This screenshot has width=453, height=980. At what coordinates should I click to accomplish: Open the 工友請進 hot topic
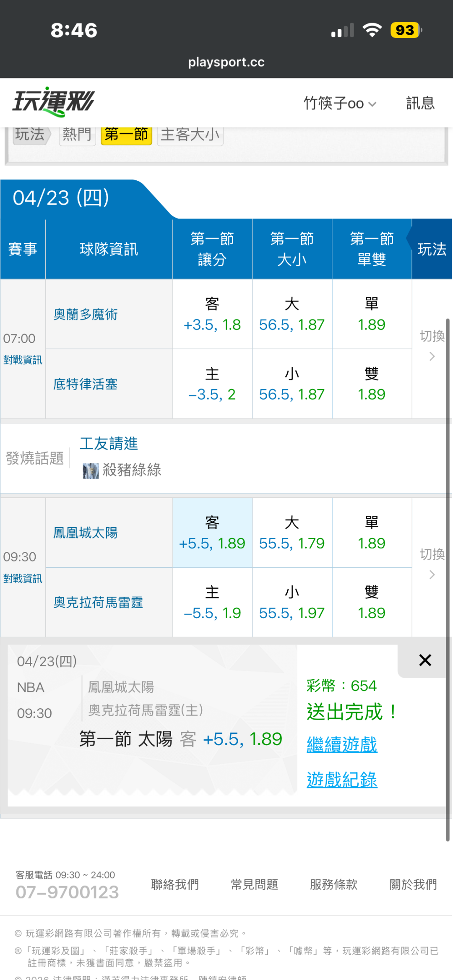[109, 444]
